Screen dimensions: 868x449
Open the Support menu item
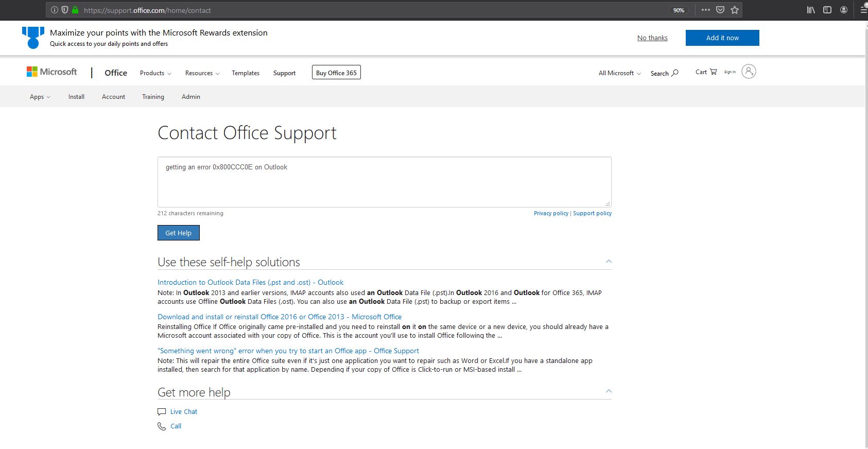284,73
